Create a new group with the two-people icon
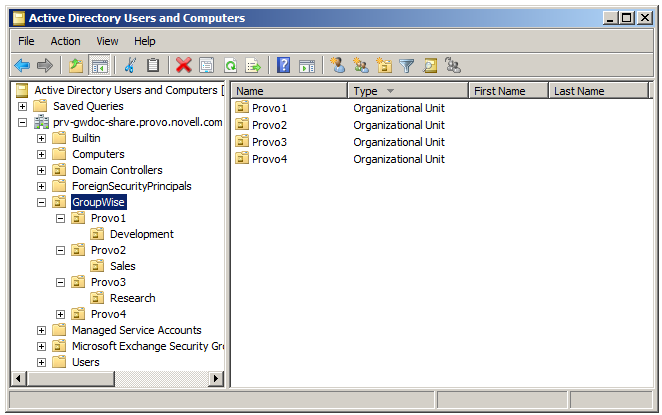This screenshot has height=415, width=662. pos(361,65)
